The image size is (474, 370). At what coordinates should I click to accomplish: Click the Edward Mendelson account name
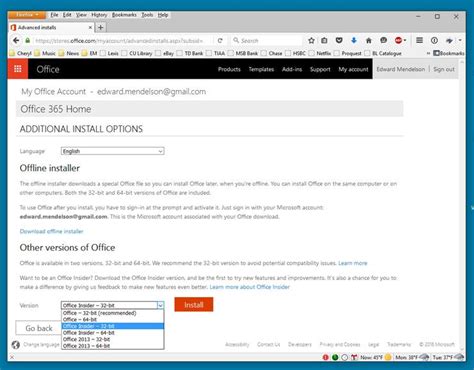click(401, 69)
